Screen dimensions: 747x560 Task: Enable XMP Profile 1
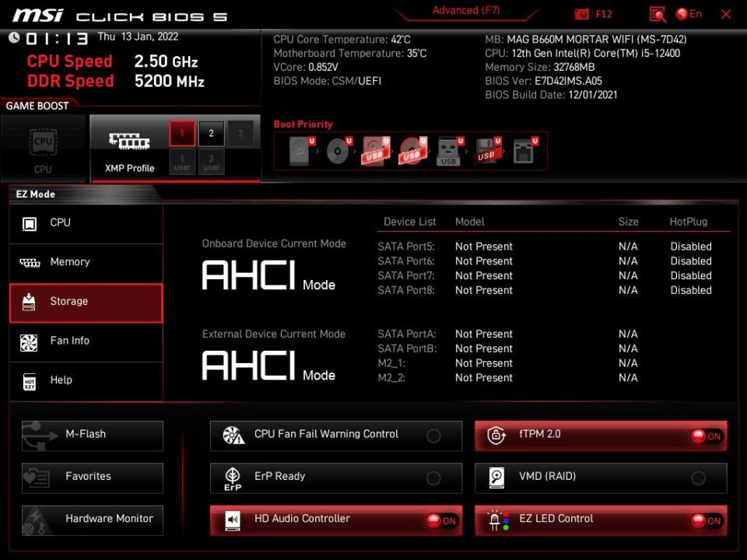(182, 133)
